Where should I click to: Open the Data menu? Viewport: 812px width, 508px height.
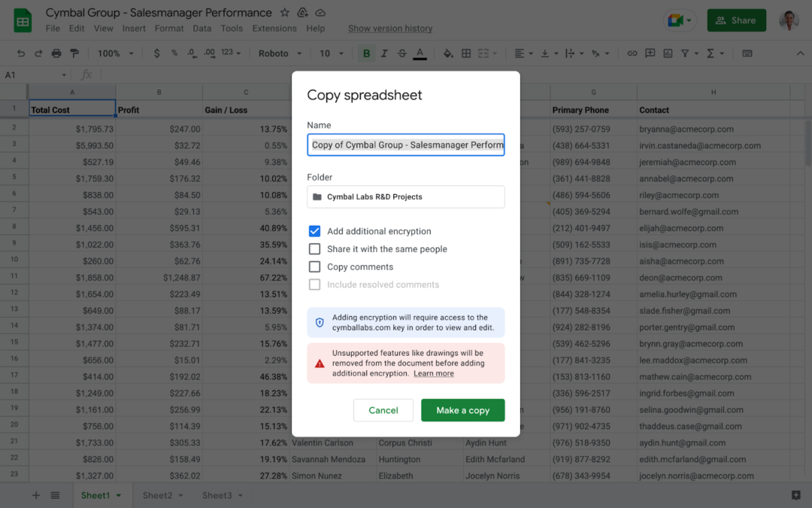coord(202,29)
